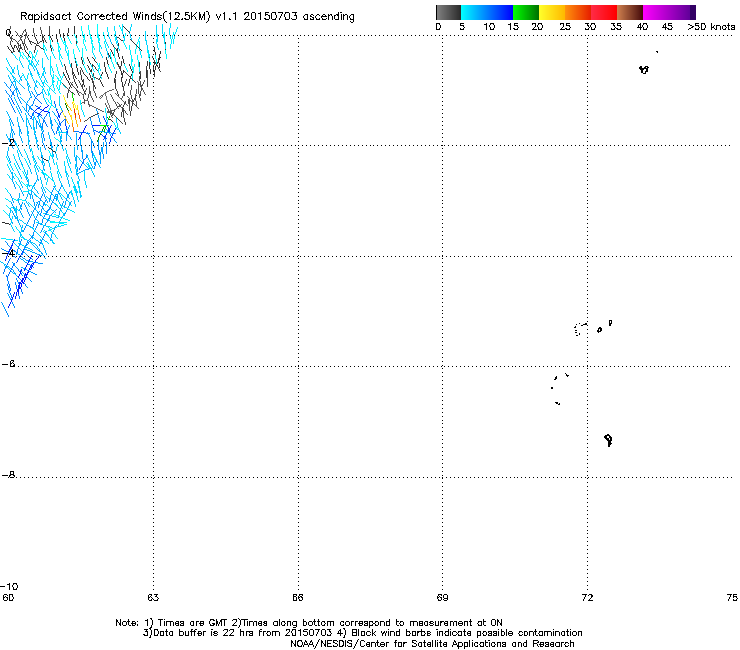
Task: Click the island outline just below 0 latitude, east of 72E
Action: pos(644,69)
